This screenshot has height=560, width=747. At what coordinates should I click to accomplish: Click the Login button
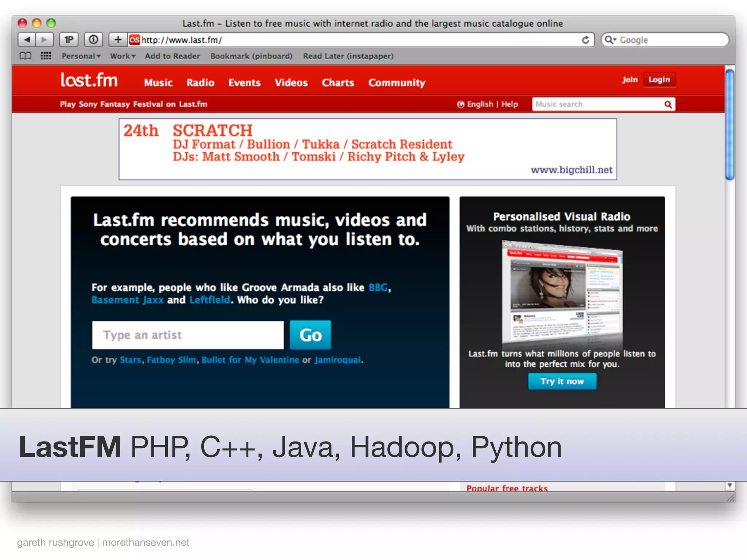(659, 79)
